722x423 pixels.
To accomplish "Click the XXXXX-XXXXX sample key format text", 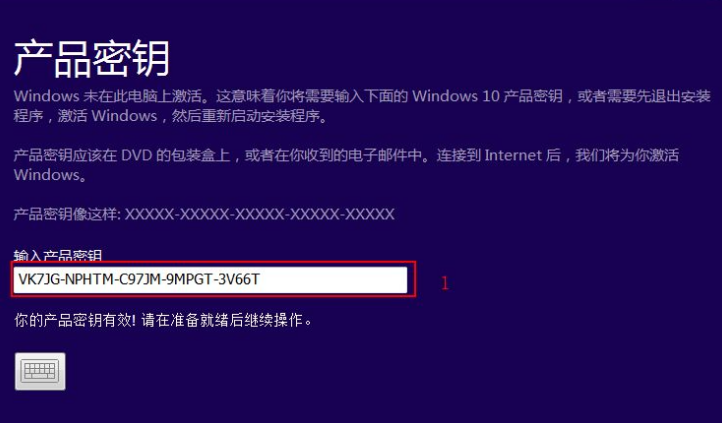I will [260, 214].
